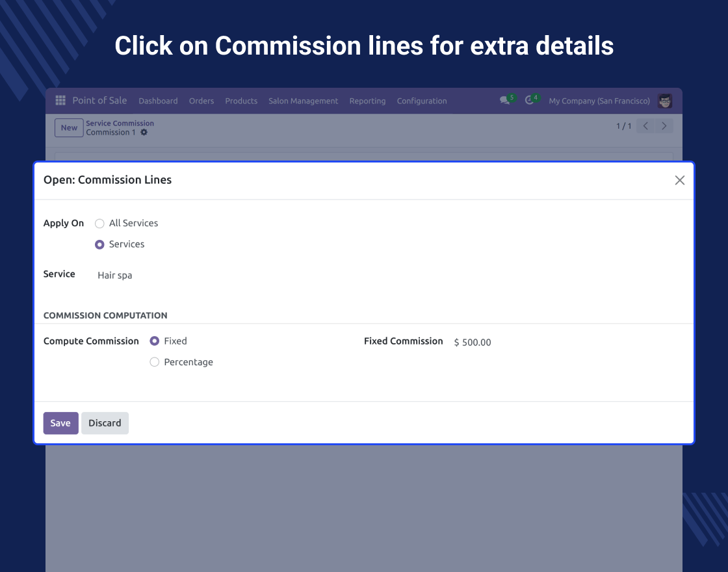Select the All Services radio option
The height and width of the screenshot is (572, 728).
99,224
